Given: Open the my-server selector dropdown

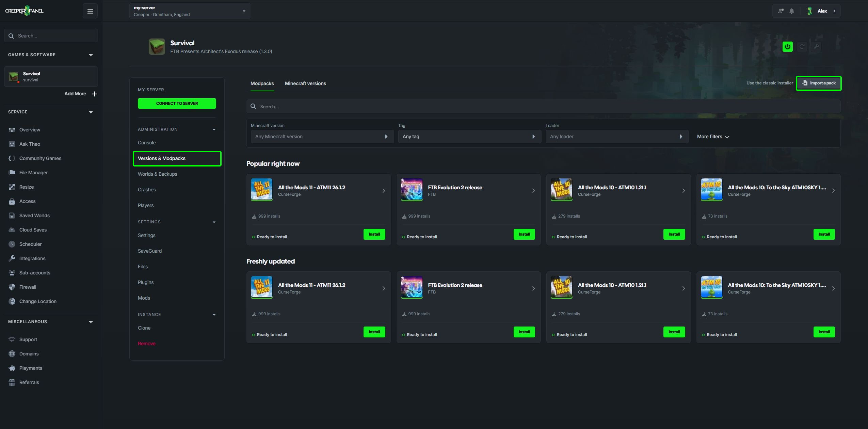Looking at the screenshot, I should click(x=190, y=11).
